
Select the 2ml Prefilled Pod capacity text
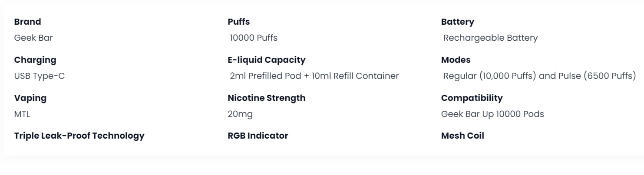tap(314, 76)
